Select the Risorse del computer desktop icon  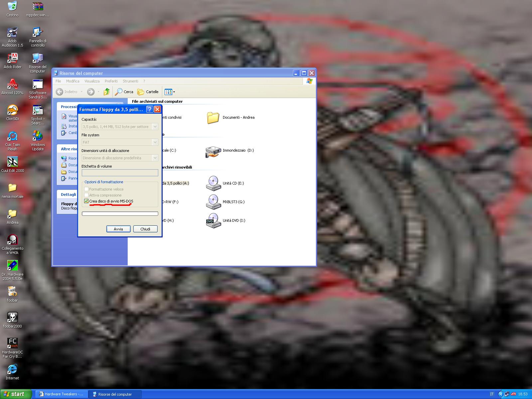pyautogui.click(x=38, y=63)
